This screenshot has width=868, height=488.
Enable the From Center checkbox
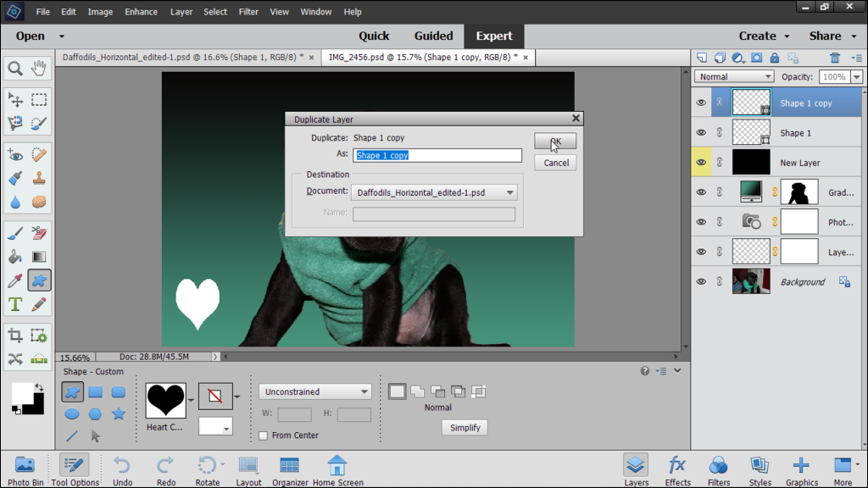264,435
